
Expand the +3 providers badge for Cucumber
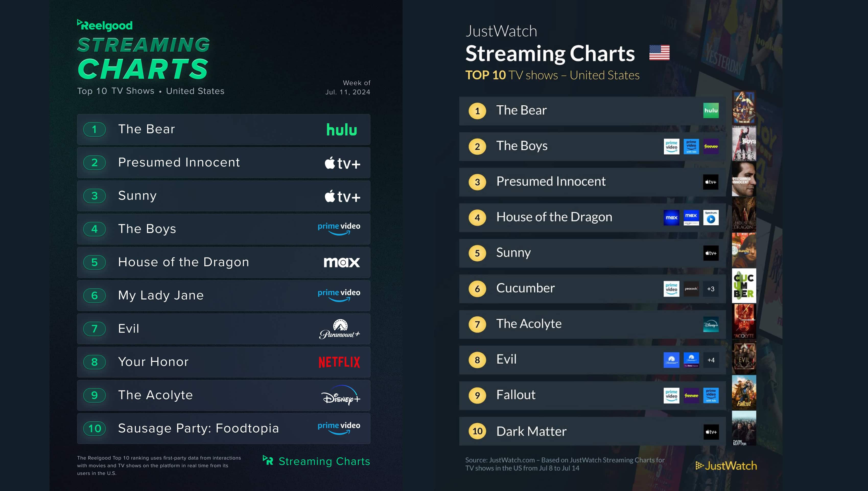point(711,289)
